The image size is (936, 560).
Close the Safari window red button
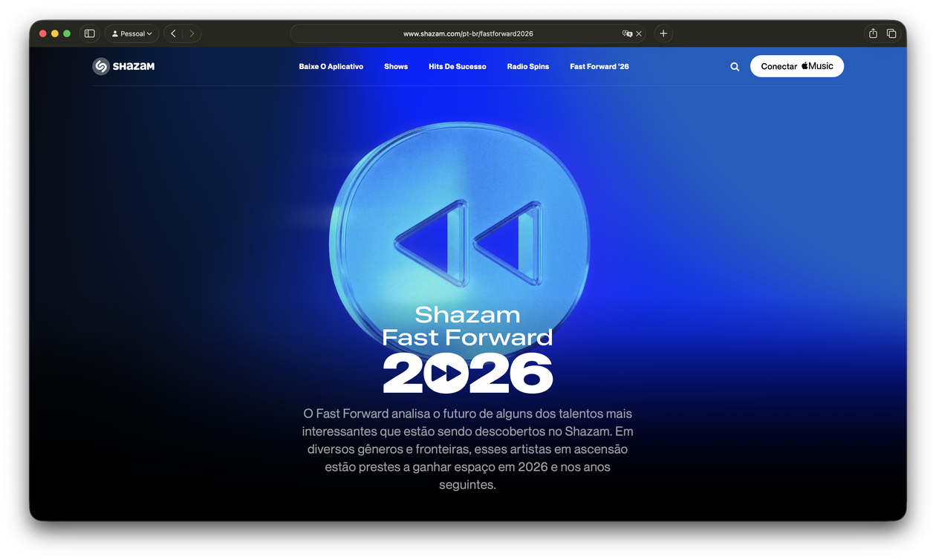(43, 33)
